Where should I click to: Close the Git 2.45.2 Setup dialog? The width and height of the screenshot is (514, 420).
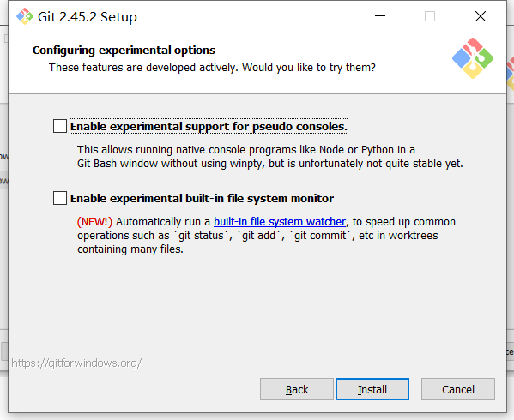point(481,16)
